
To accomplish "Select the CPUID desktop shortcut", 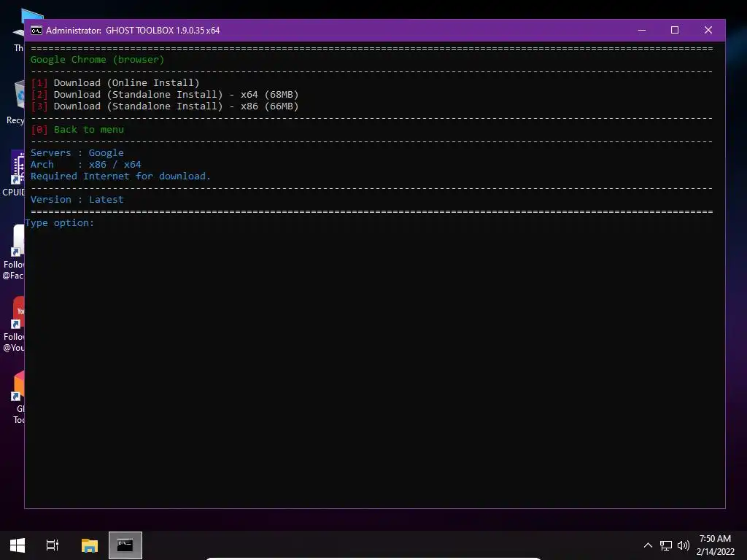I will pyautogui.click(x=15, y=174).
